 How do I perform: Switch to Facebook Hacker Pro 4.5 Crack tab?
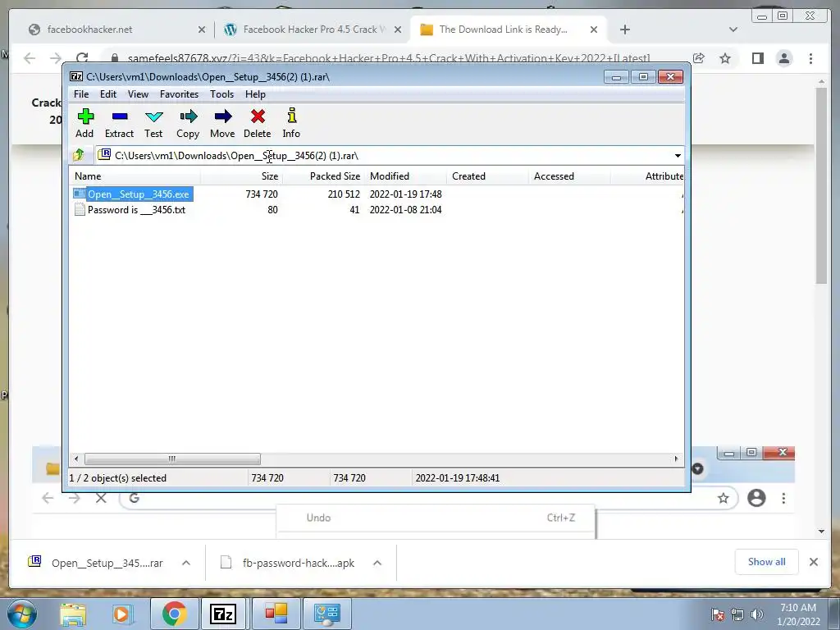pyautogui.click(x=314, y=30)
